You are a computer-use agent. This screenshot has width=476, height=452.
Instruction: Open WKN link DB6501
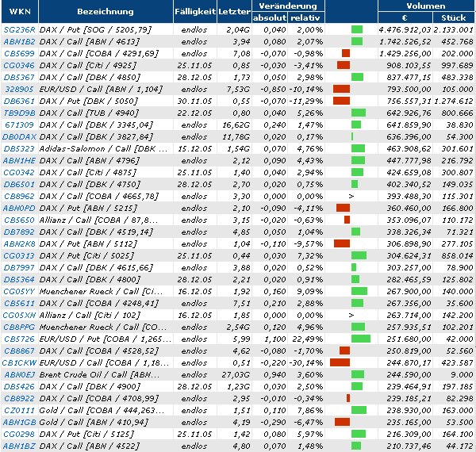(x=19, y=185)
